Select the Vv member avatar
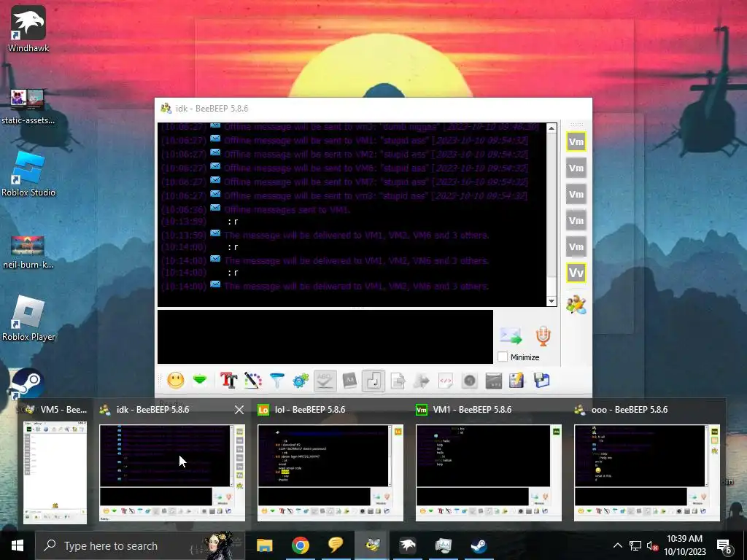 [576, 273]
